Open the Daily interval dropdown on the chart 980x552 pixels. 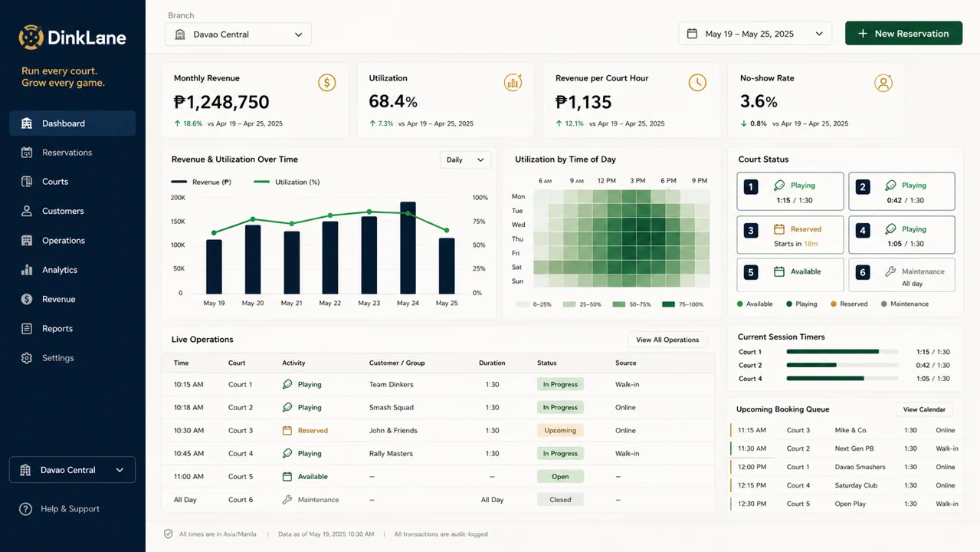pos(465,159)
